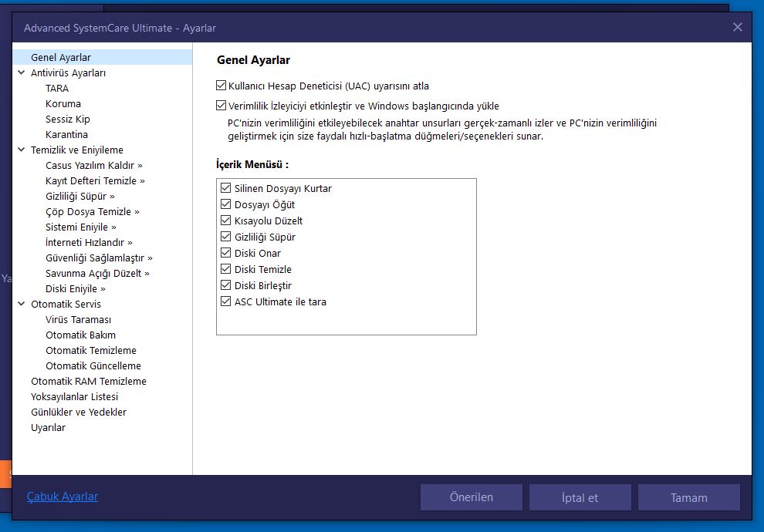The width and height of the screenshot is (764, 532).
Task: Open Sistemi Eniyile settings
Action: pos(80,227)
